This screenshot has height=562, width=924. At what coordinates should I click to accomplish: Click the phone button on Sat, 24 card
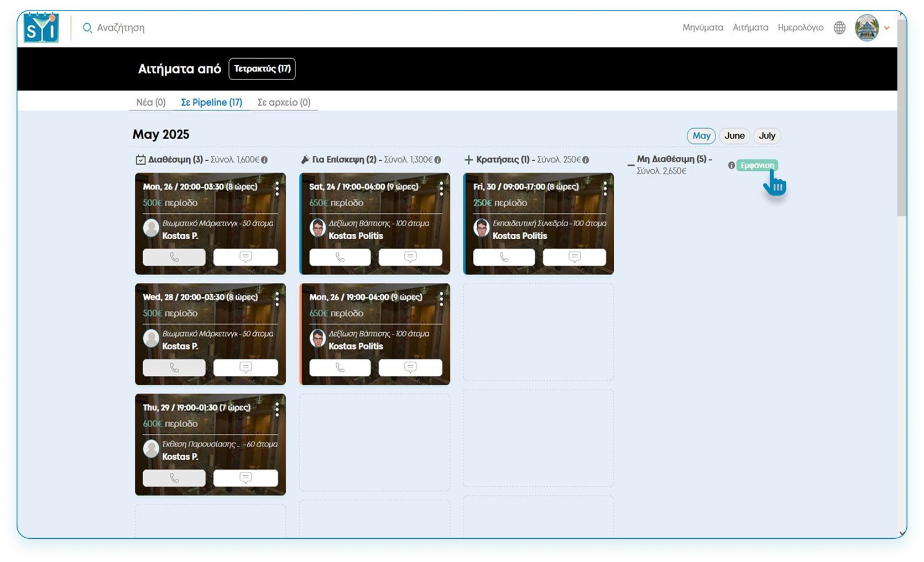pos(340,257)
